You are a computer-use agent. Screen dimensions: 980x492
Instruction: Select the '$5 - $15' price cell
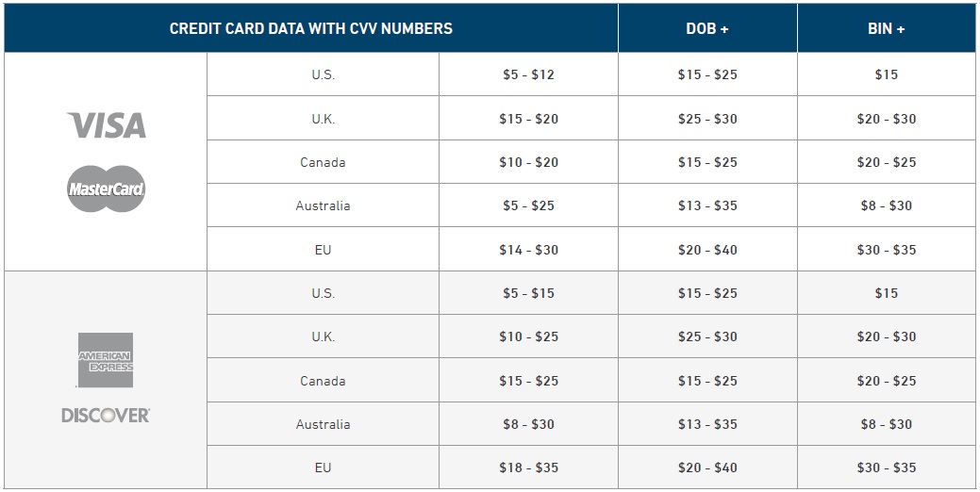(528, 293)
